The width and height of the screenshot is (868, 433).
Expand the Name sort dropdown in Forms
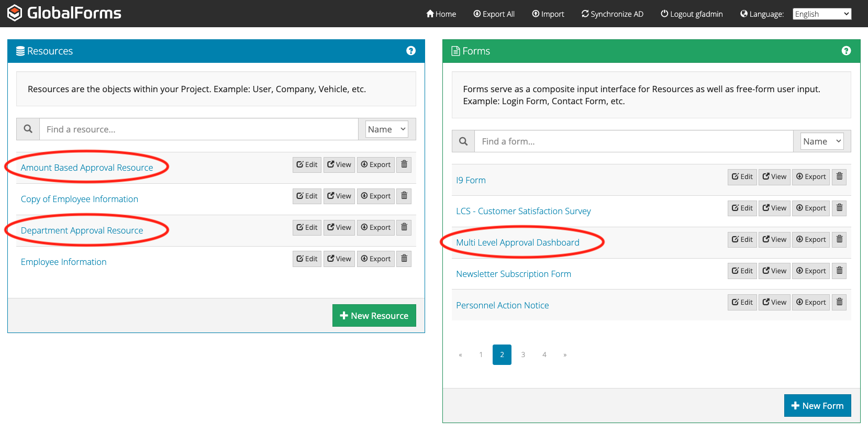[822, 141]
